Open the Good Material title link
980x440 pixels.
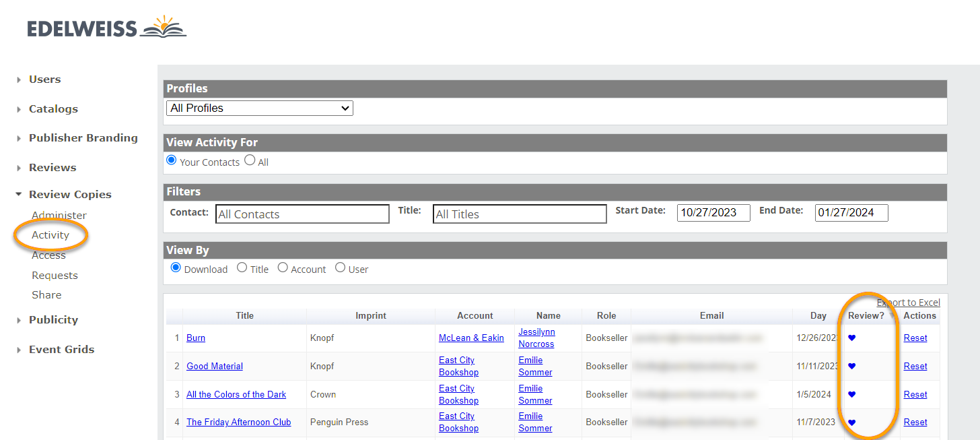[x=215, y=367]
